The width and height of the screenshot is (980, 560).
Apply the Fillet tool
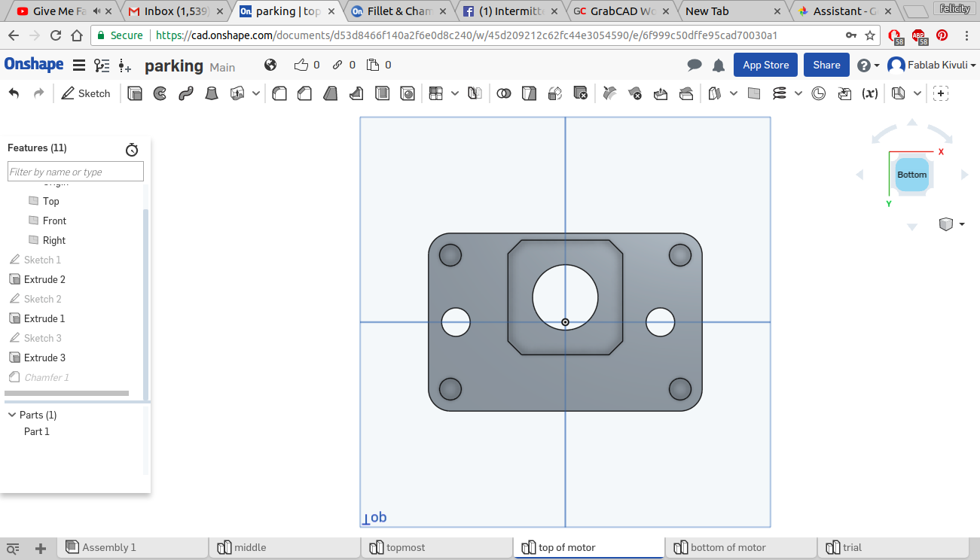279,93
